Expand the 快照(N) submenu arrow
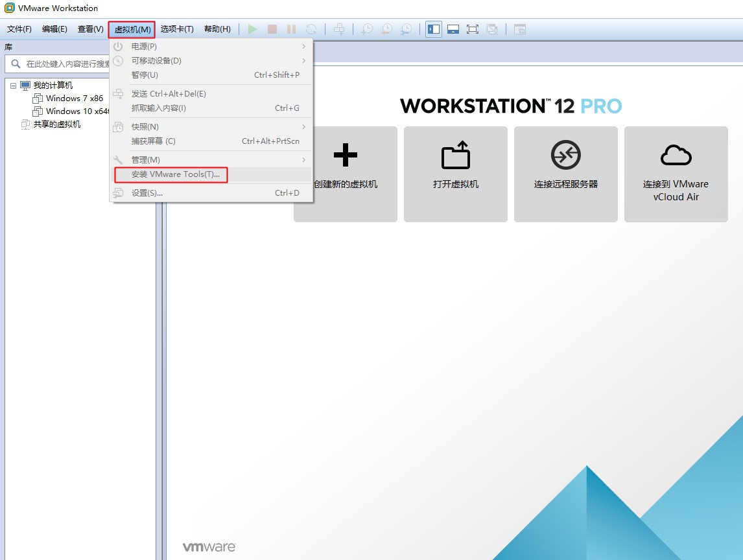Image resolution: width=743 pixels, height=560 pixels. pyautogui.click(x=303, y=126)
